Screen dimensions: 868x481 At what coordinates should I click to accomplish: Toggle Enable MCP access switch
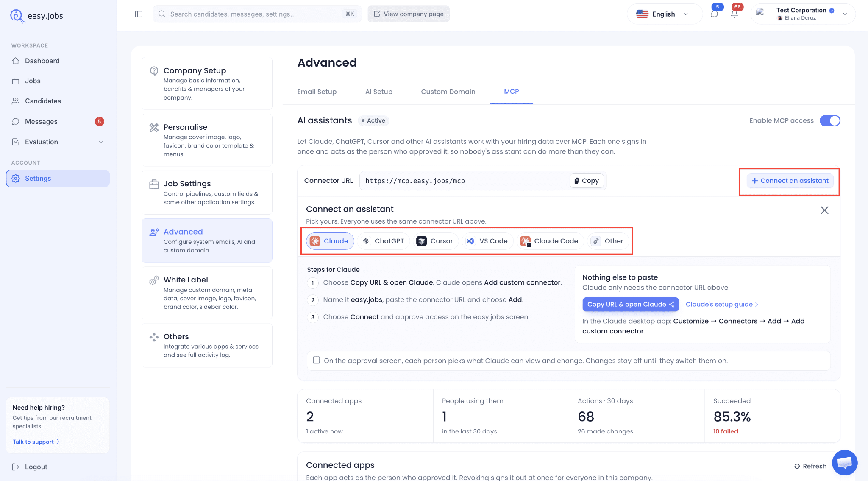[x=830, y=121]
